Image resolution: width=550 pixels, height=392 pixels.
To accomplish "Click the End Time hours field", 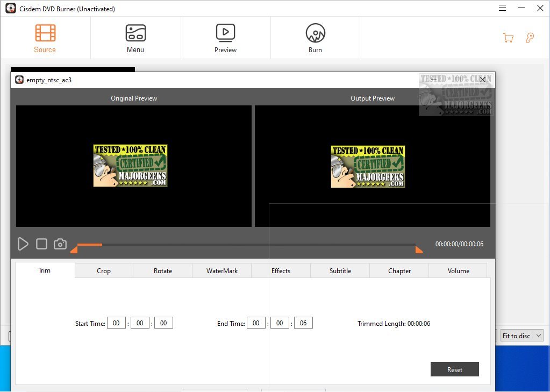I will 256,323.
